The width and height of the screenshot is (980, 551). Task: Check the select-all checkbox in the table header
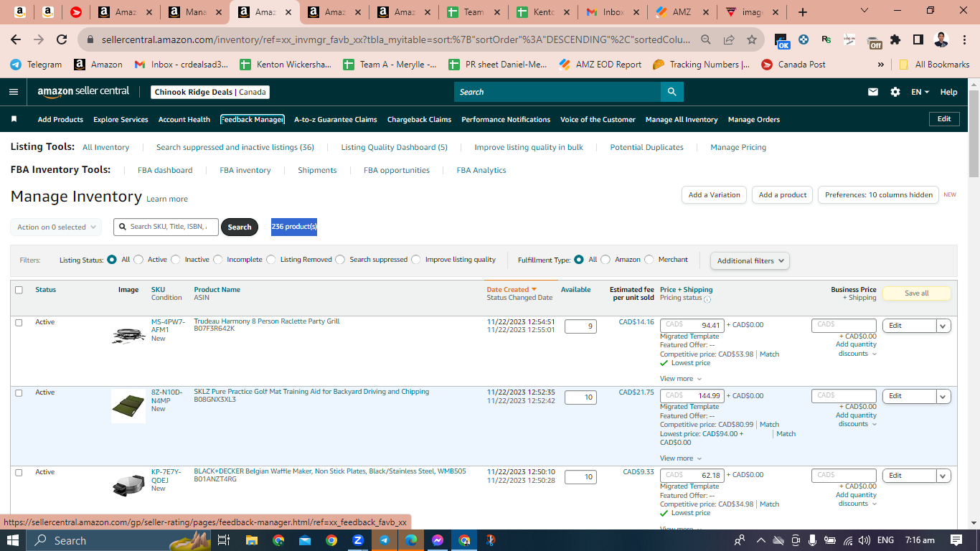[19, 290]
